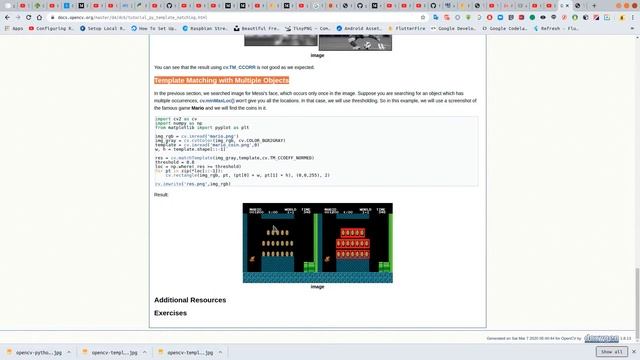The height and width of the screenshot is (360, 640).
Task: Click the cv.cvtColor link in the code
Action: (x=198, y=140)
